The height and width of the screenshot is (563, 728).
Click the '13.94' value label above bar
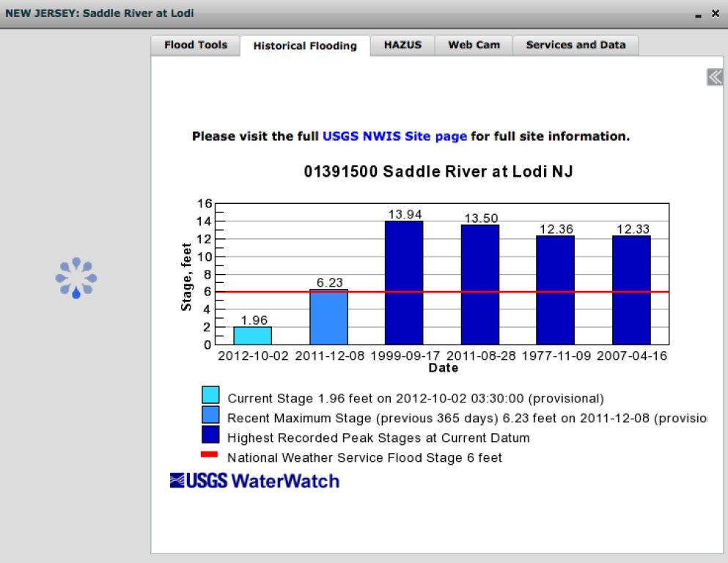pyautogui.click(x=405, y=215)
